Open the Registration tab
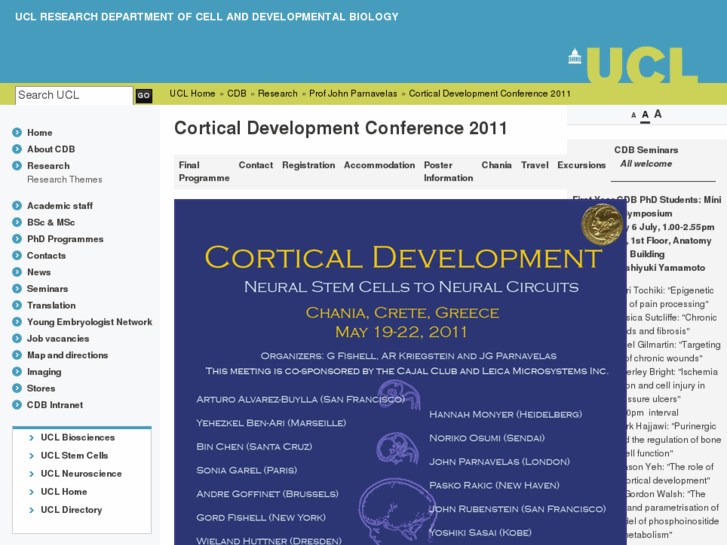The width and height of the screenshot is (727, 545). pyautogui.click(x=308, y=165)
